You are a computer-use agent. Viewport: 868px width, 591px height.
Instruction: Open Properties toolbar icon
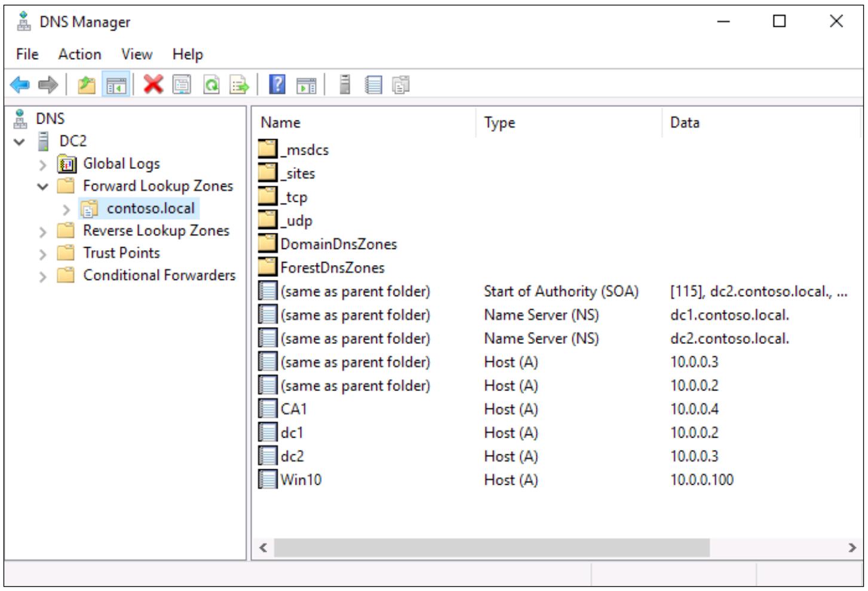[182, 84]
